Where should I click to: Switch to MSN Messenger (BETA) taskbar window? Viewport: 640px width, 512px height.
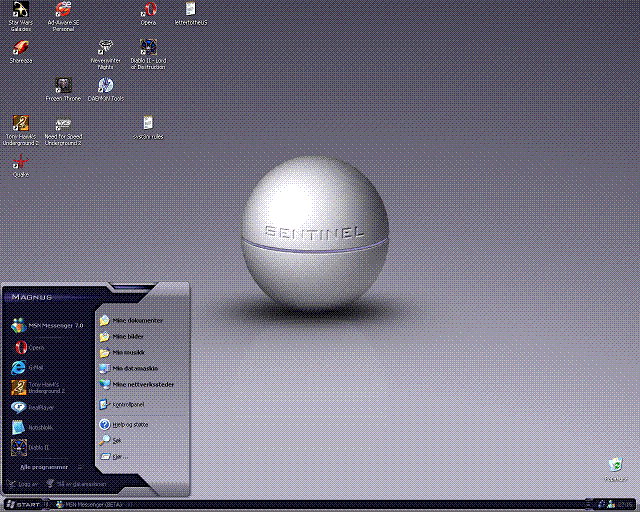pyautogui.click(x=89, y=505)
